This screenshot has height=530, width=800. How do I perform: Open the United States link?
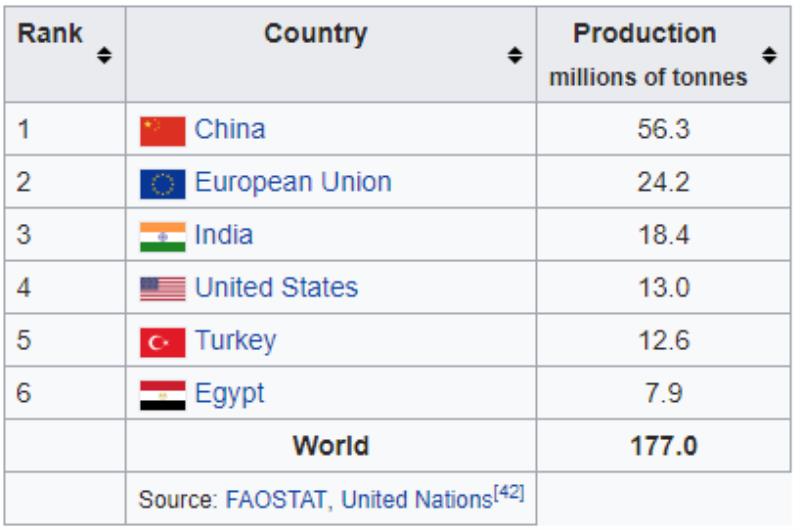pyautogui.click(x=277, y=287)
